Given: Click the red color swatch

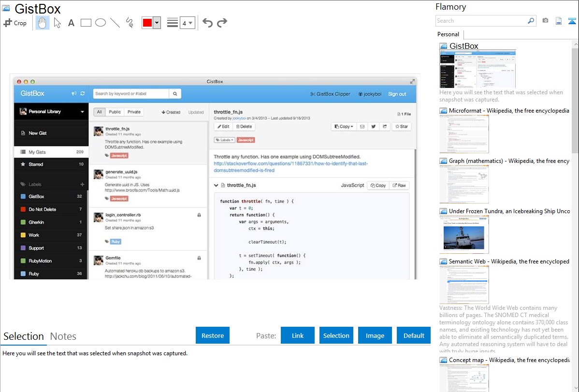Looking at the screenshot, I should [x=147, y=23].
